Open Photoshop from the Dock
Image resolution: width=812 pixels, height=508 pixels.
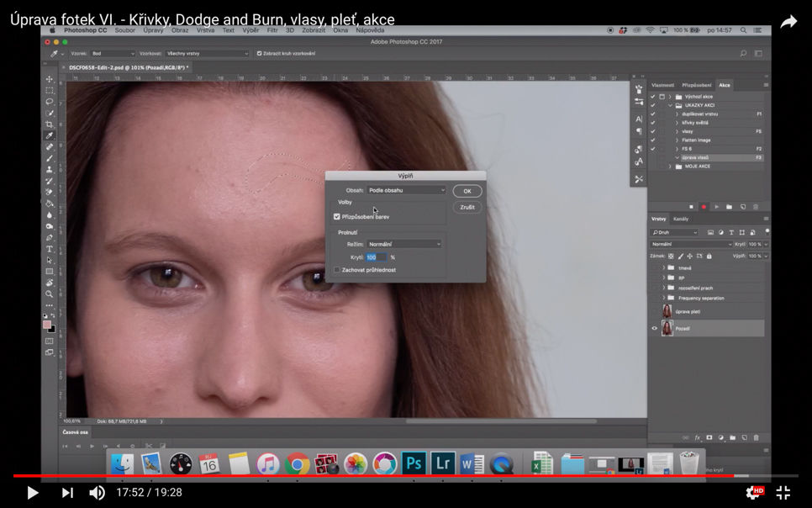pyautogui.click(x=414, y=463)
